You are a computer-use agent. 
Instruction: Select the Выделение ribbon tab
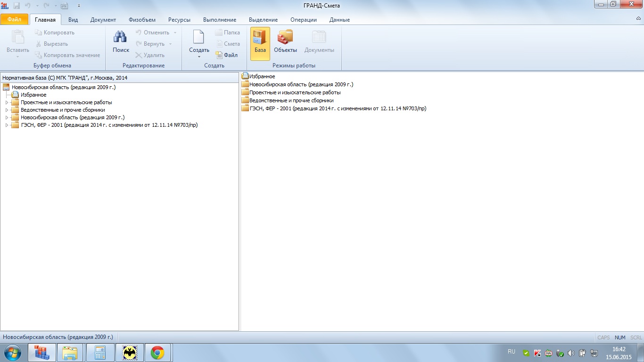point(263,20)
